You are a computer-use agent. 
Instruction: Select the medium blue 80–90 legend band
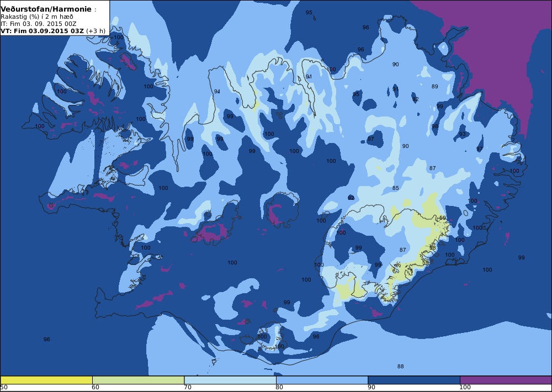coord(322,380)
